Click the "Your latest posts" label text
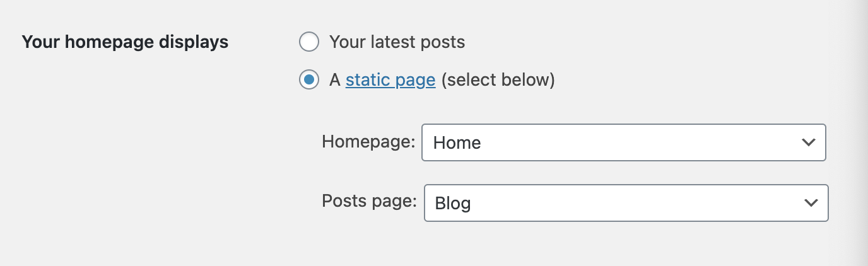Screen dimensions: 868x266 [397, 42]
